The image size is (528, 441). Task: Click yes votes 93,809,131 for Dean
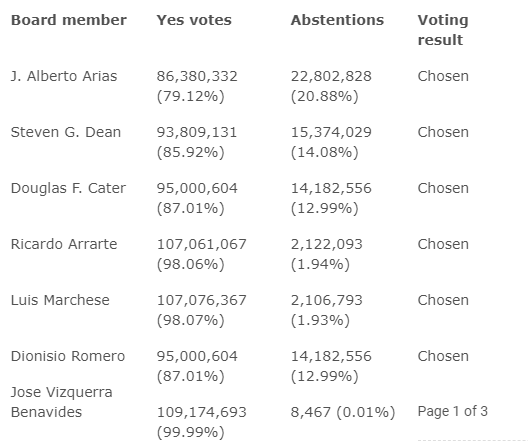(x=197, y=132)
